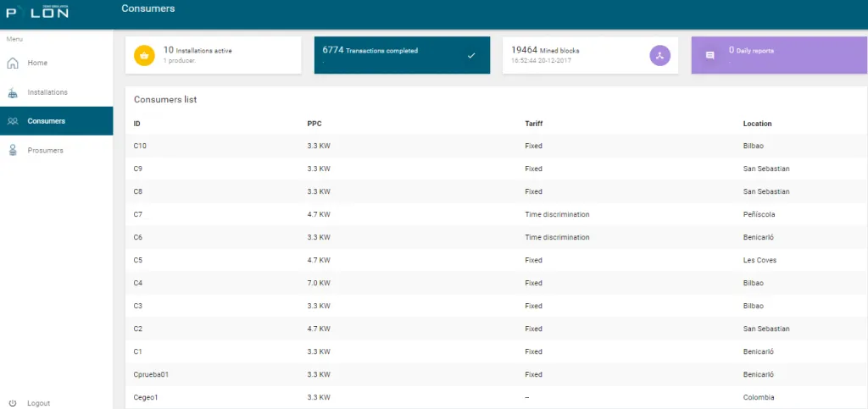This screenshot has height=409, width=868.
Task: Click the yellow installations basket icon
Action: point(144,55)
